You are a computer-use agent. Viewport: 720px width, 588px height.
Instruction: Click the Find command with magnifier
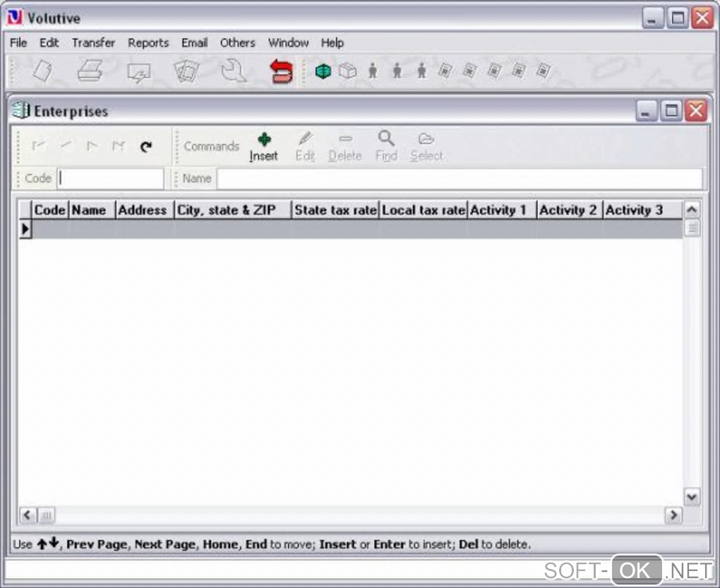coord(386,147)
